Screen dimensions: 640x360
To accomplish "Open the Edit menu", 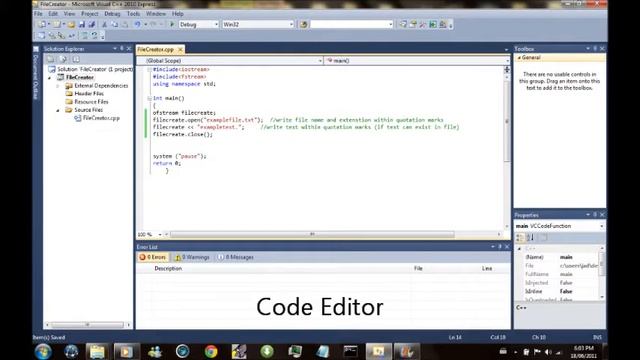I will [x=53, y=14].
